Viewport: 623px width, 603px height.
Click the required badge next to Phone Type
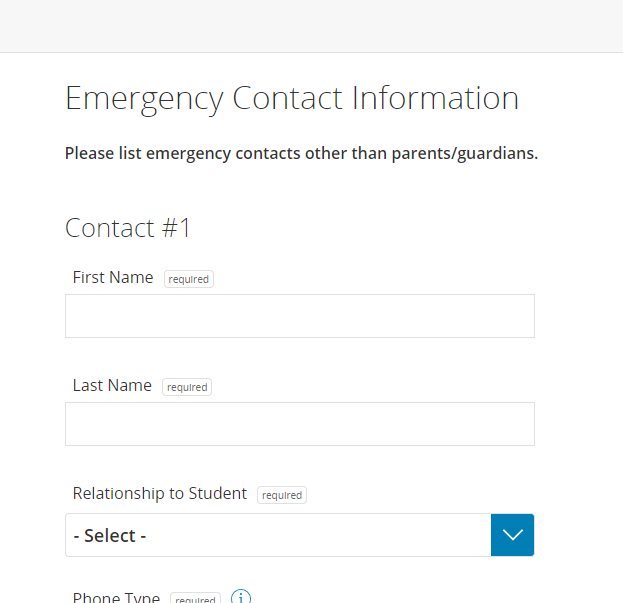coord(195,599)
